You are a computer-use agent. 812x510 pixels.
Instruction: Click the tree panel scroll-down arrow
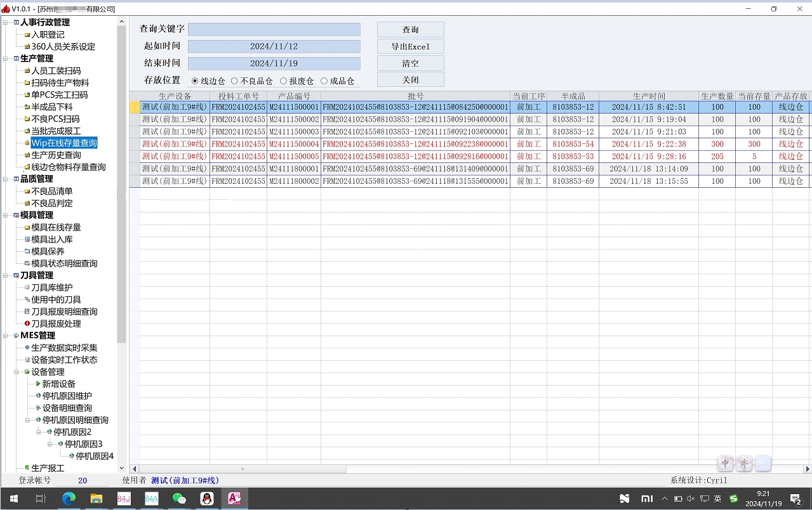[x=121, y=468]
